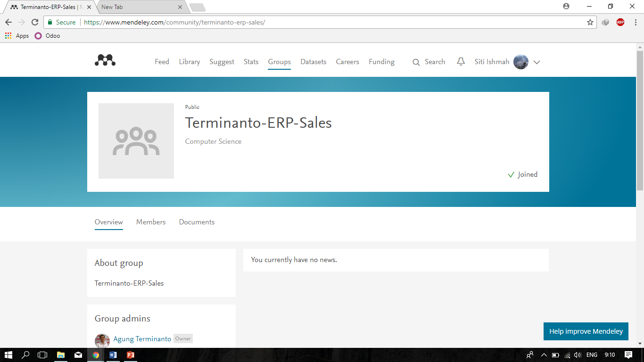The height and width of the screenshot is (362, 644).
Task: Expand the account dropdown chevron
Action: coord(537,62)
